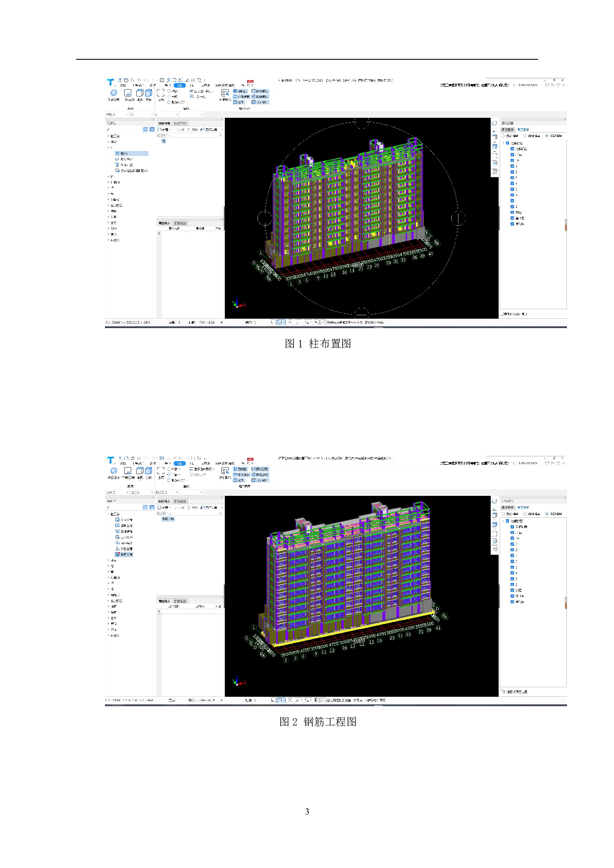Switch to the floor display tab in the upper display panel
Image resolution: width=614 pixels, height=868 pixels.
523,130
